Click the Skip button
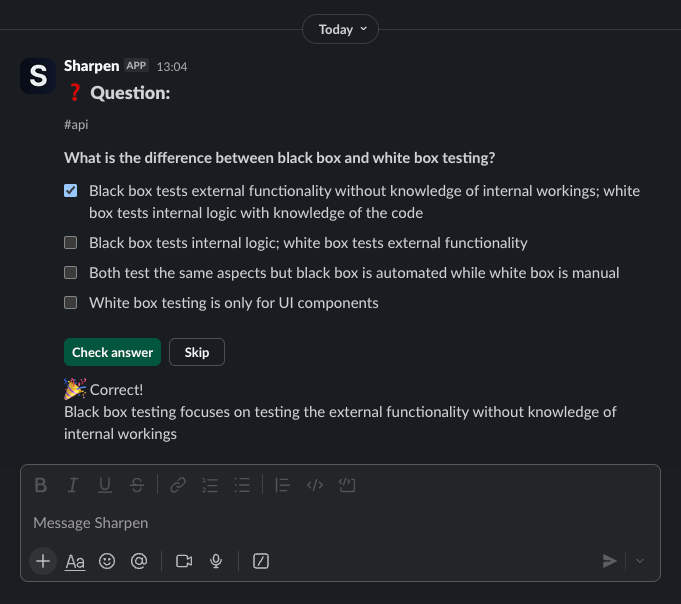Image resolution: width=681 pixels, height=604 pixels. click(x=197, y=352)
